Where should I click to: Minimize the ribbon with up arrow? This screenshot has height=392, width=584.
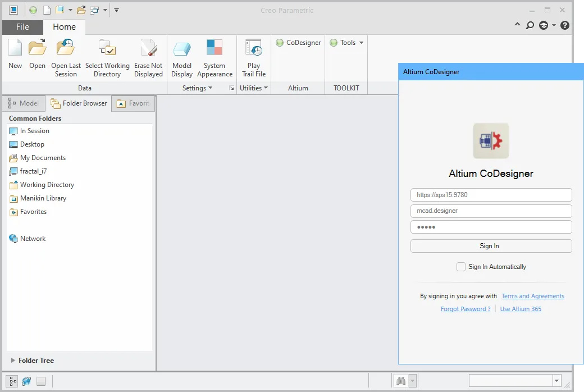tap(517, 25)
